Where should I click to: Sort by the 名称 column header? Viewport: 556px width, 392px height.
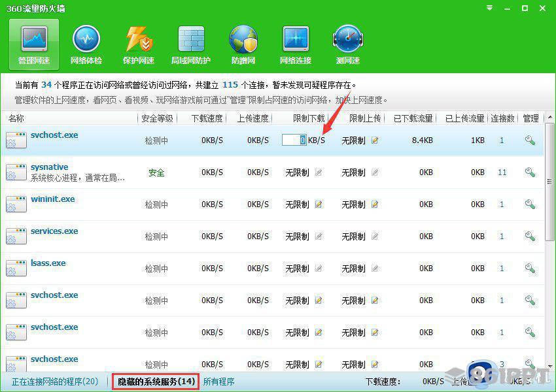16,118
